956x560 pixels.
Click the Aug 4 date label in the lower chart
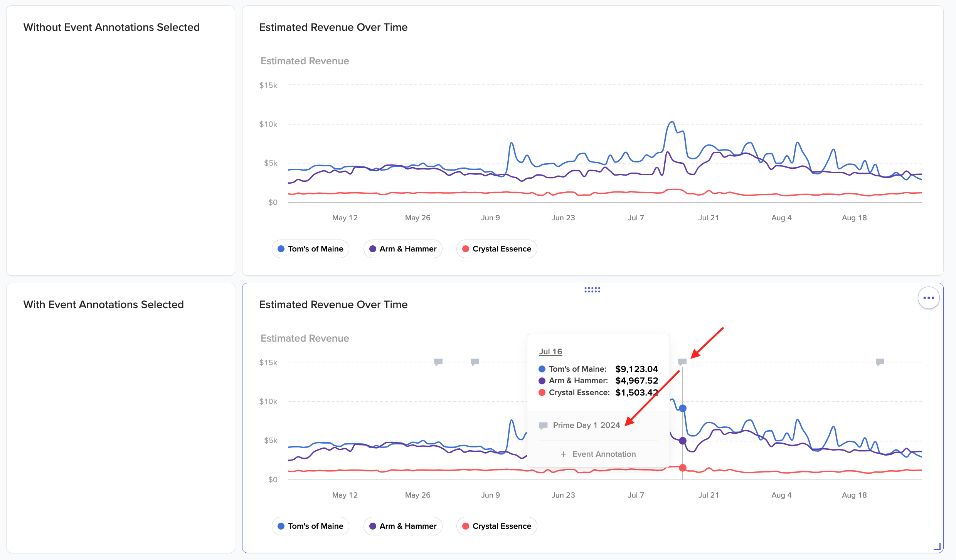781,495
